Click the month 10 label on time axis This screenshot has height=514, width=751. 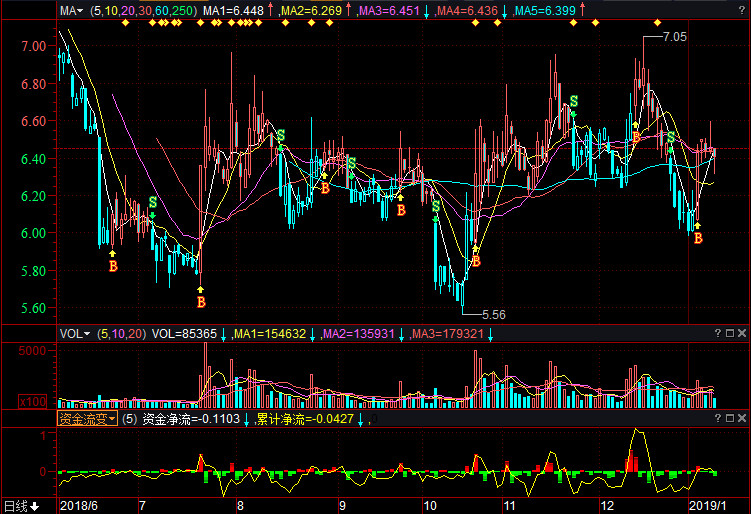pyautogui.click(x=430, y=506)
